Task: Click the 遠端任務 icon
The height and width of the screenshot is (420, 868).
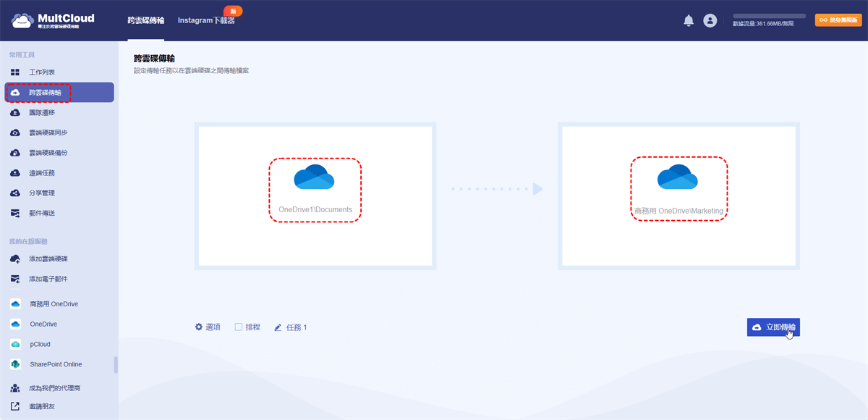Action: click(x=15, y=173)
